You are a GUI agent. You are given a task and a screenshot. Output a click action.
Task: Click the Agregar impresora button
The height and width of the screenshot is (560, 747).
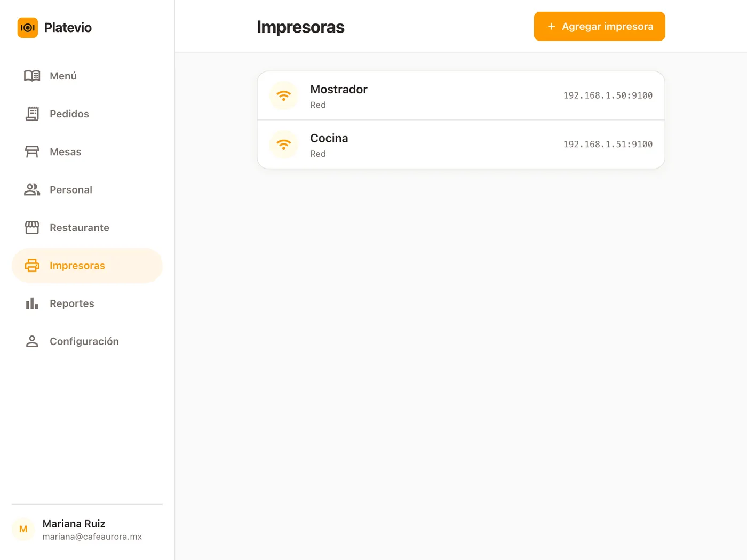pyautogui.click(x=599, y=26)
